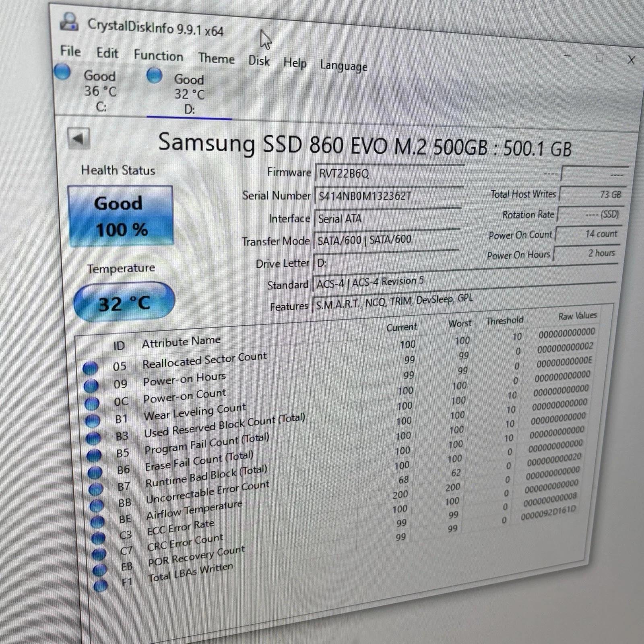Click the previous disk arrow button

78,139
